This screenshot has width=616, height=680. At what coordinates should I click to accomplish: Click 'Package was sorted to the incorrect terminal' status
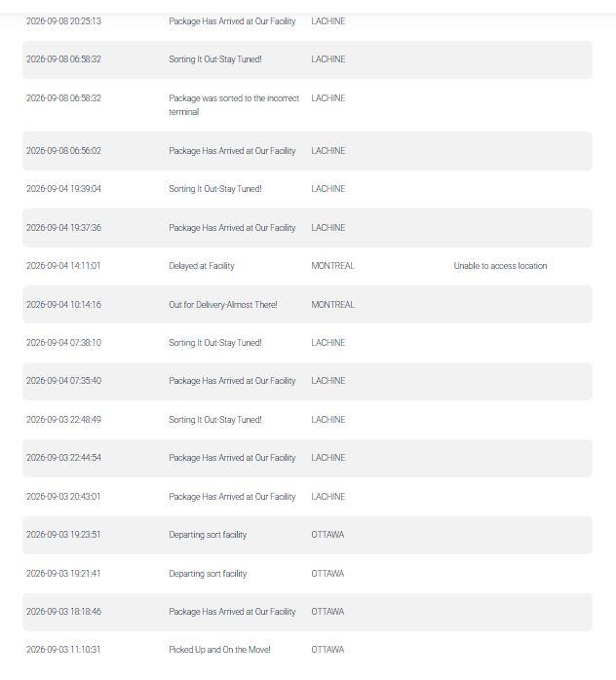[234, 105]
